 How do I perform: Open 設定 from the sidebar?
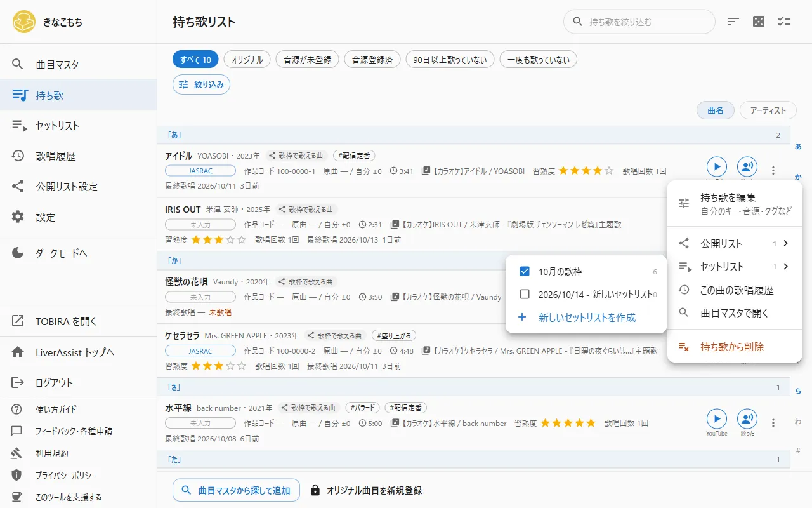79,217
